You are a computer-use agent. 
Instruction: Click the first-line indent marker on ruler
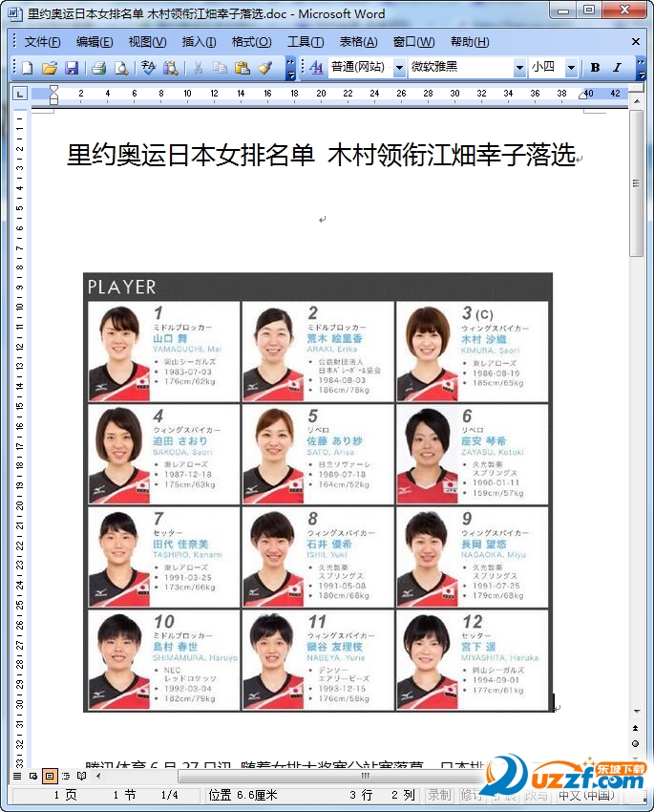pyautogui.click(x=53, y=89)
